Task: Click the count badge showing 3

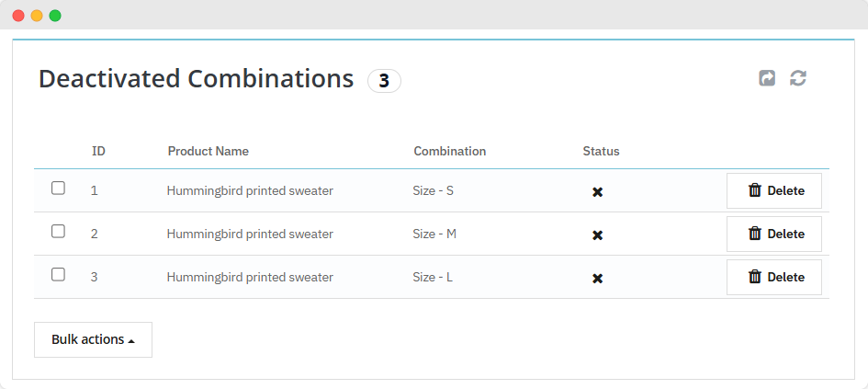Action: 384,81
